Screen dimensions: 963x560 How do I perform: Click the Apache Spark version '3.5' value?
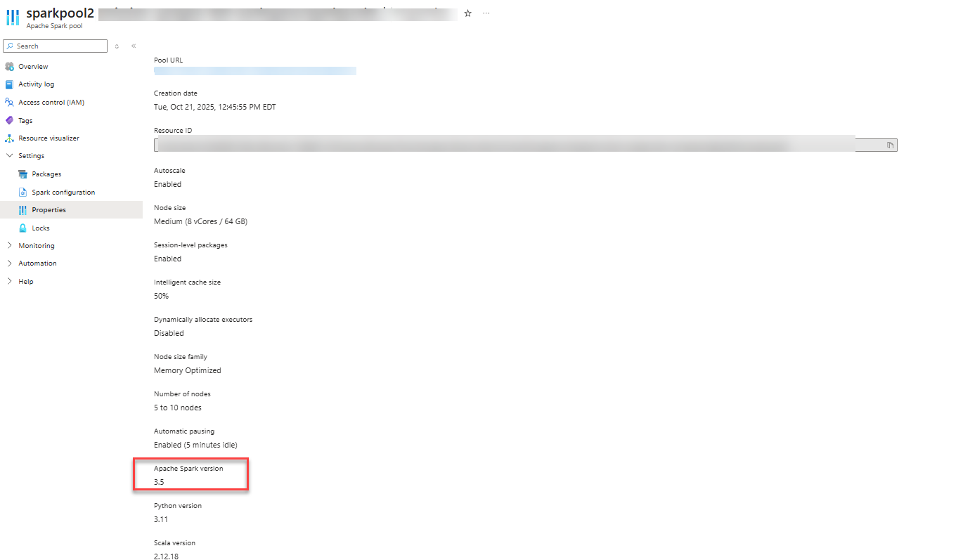[x=159, y=482]
